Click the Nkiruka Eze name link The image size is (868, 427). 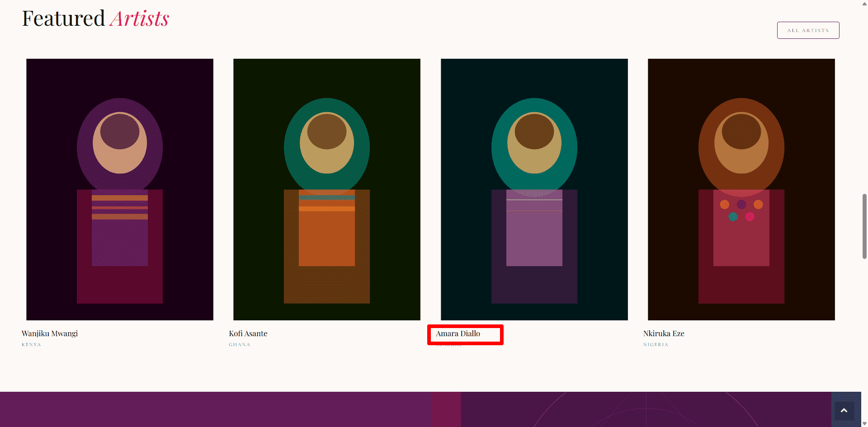[664, 333]
